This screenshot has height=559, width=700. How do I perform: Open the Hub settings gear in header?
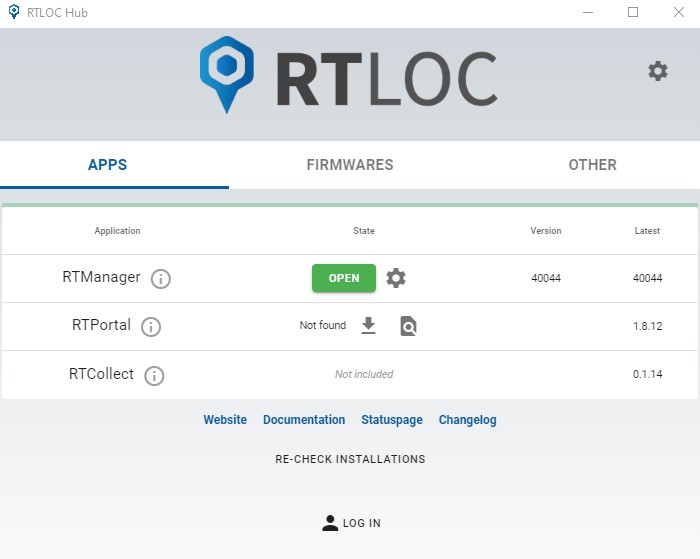(658, 71)
